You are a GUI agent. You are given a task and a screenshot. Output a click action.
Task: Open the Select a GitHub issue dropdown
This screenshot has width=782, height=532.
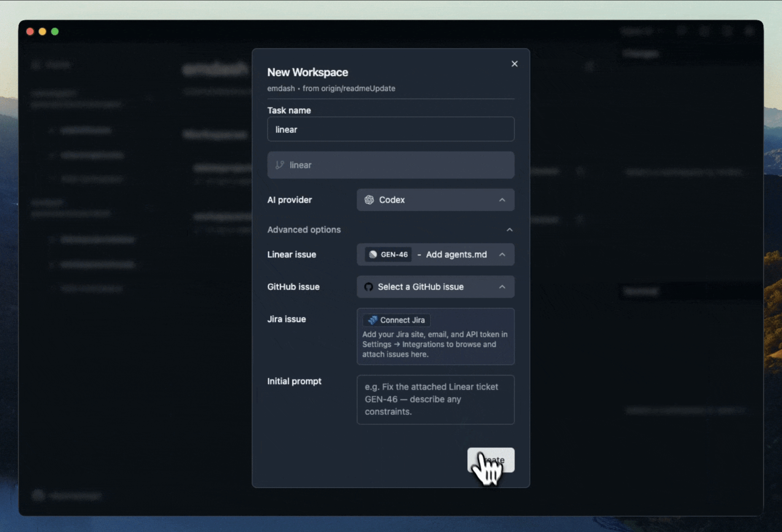435,287
